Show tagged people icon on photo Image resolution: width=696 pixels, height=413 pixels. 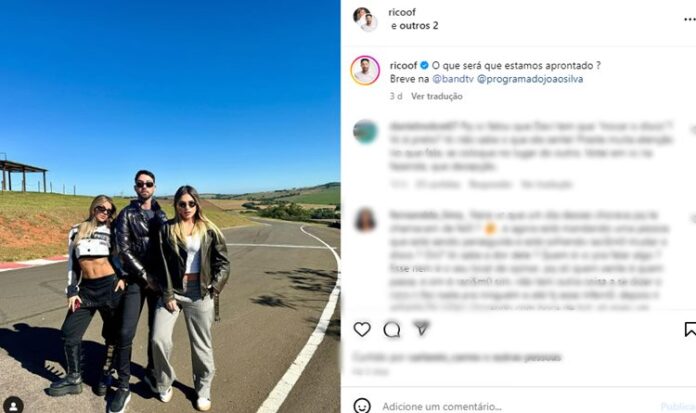(13, 405)
